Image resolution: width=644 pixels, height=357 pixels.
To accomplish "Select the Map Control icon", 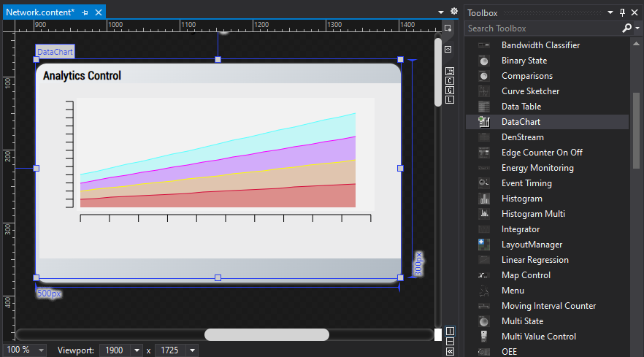I will point(484,275).
